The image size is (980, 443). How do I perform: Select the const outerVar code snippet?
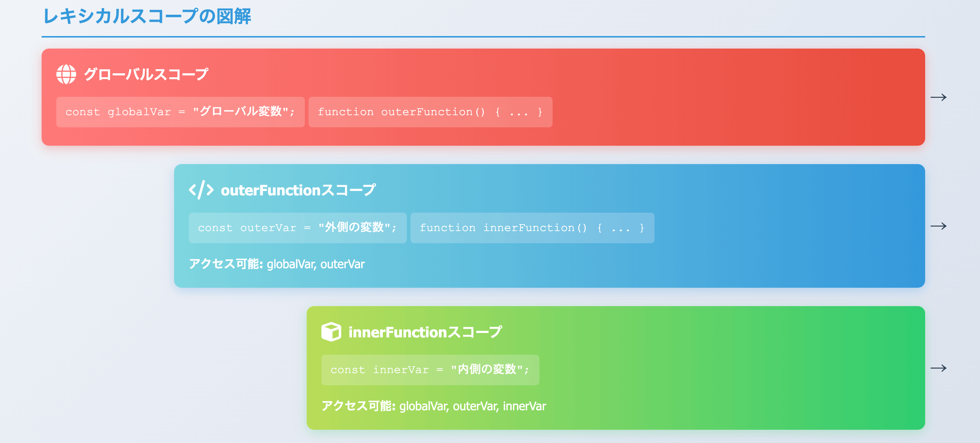click(297, 228)
